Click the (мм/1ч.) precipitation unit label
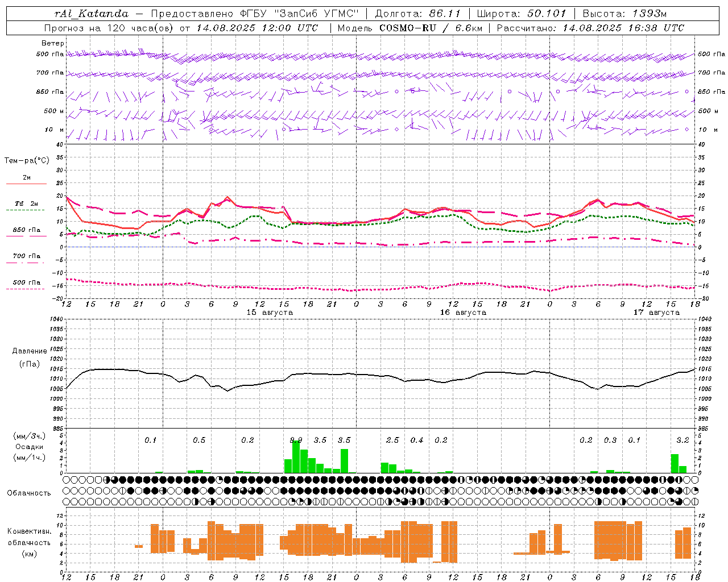This screenshot has width=728, height=582. pyautogui.click(x=29, y=458)
